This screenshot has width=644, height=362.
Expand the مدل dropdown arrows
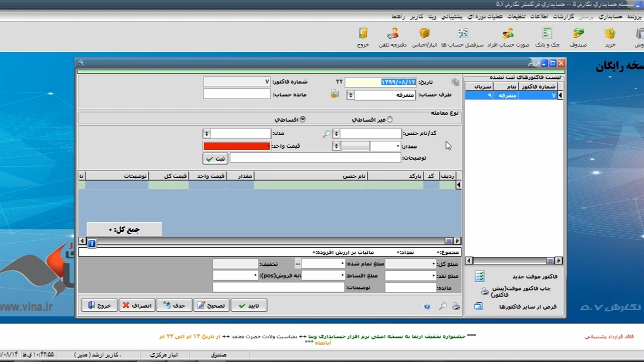click(206, 134)
